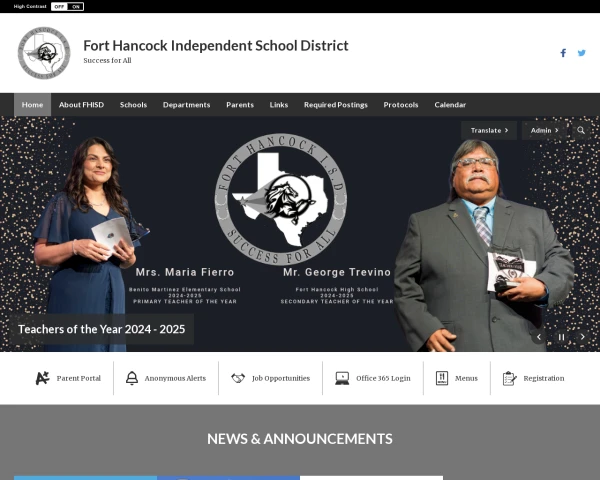
Task: Open the Registration quick link
Action: click(544, 378)
